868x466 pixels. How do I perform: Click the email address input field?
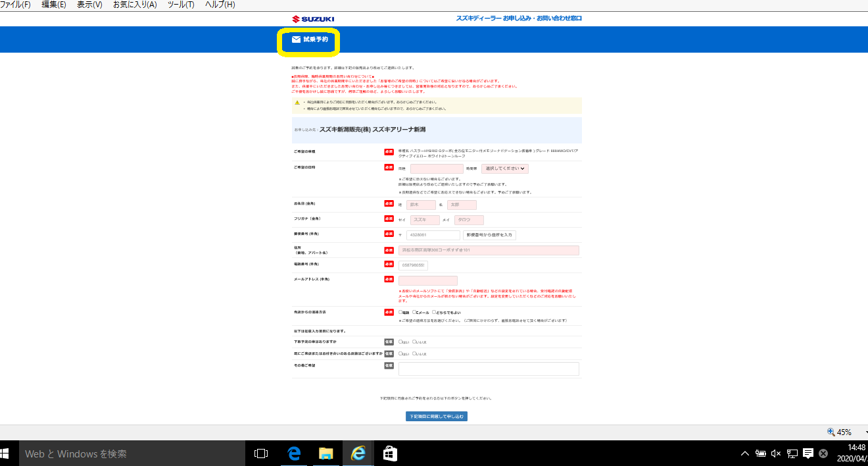(x=428, y=280)
